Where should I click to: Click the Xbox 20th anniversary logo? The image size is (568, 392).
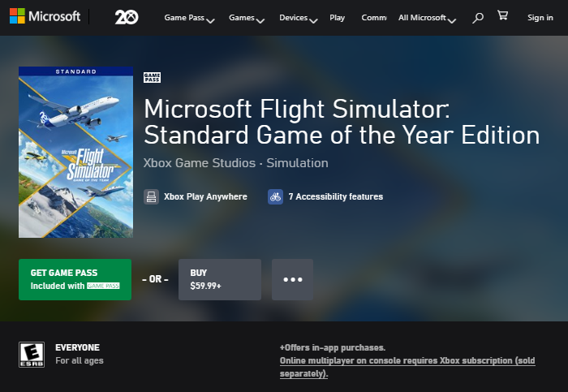click(x=126, y=17)
